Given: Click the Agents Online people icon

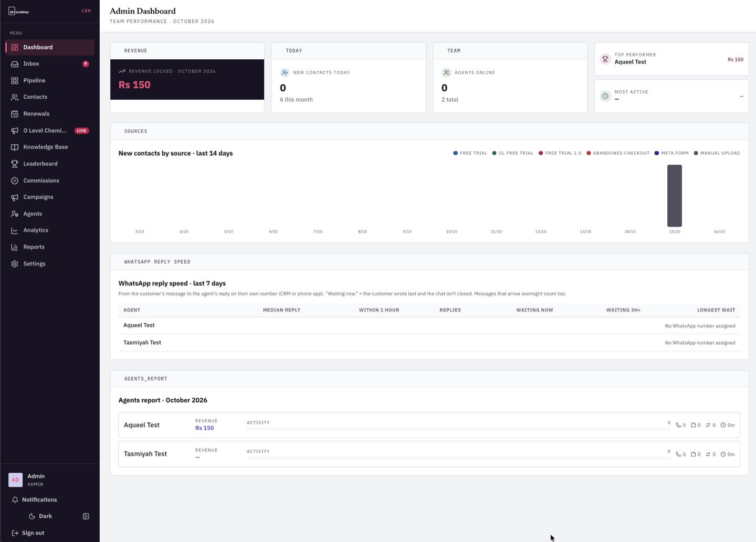Looking at the screenshot, I should point(446,72).
